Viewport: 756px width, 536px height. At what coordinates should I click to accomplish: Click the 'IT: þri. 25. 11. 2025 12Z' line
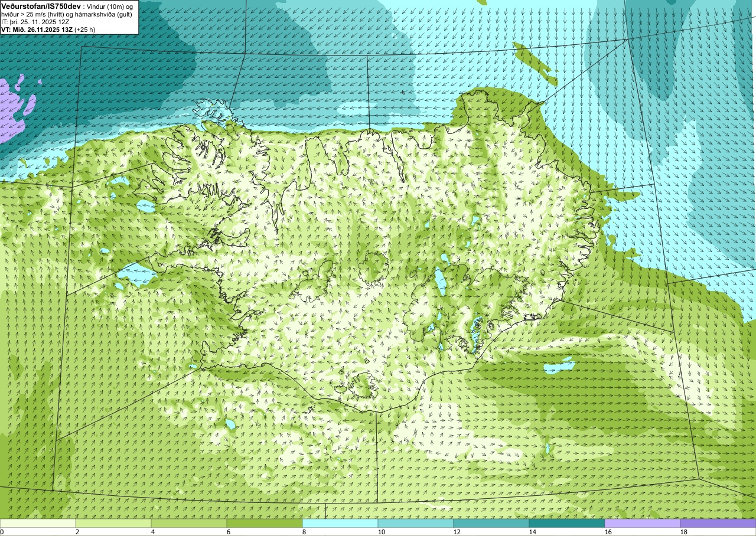pos(36,22)
